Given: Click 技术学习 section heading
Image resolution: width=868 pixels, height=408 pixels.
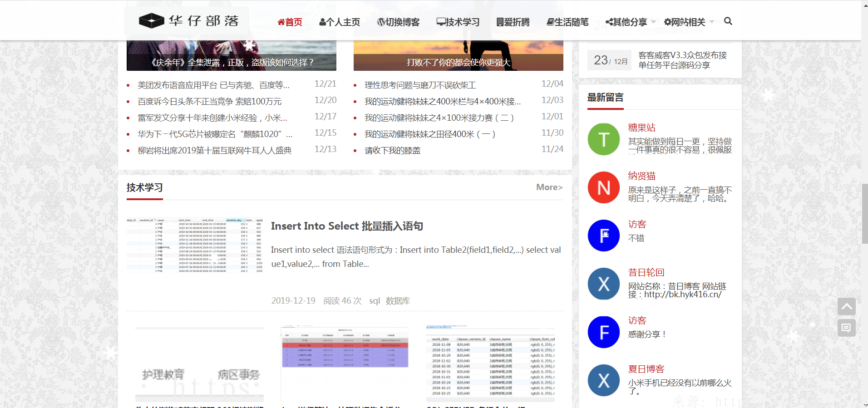Looking at the screenshot, I should (x=144, y=187).
